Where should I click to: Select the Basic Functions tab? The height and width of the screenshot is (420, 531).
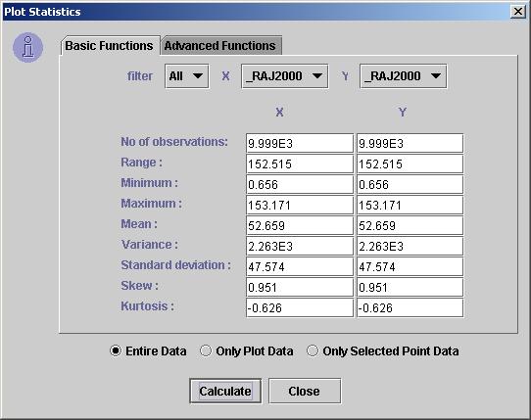coord(110,45)
